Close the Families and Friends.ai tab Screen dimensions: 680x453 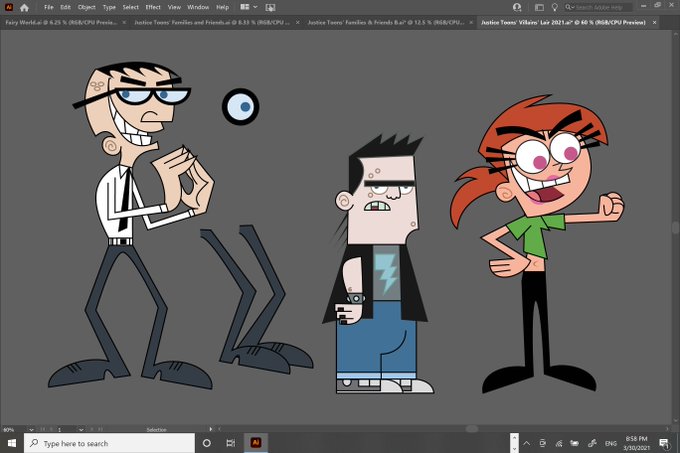[298, 23]
